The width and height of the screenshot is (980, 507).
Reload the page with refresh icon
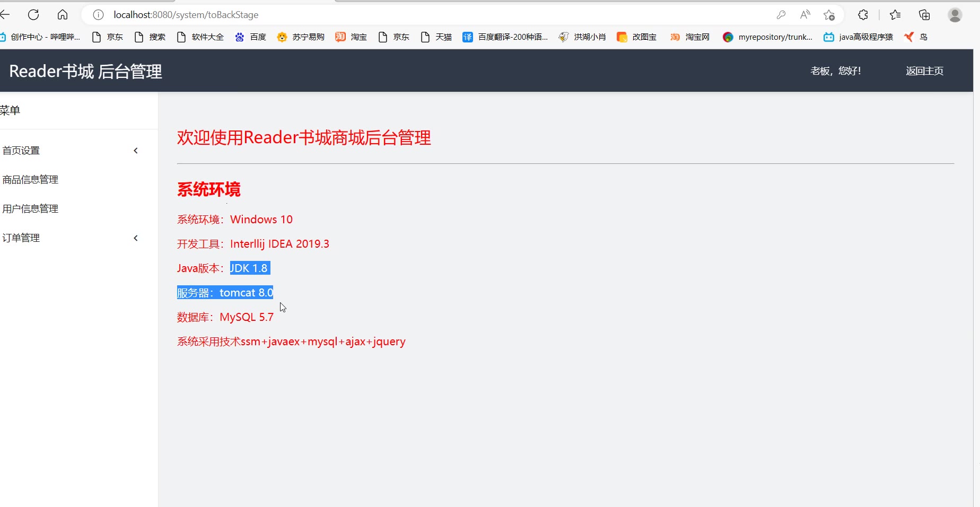pos(33,15)
